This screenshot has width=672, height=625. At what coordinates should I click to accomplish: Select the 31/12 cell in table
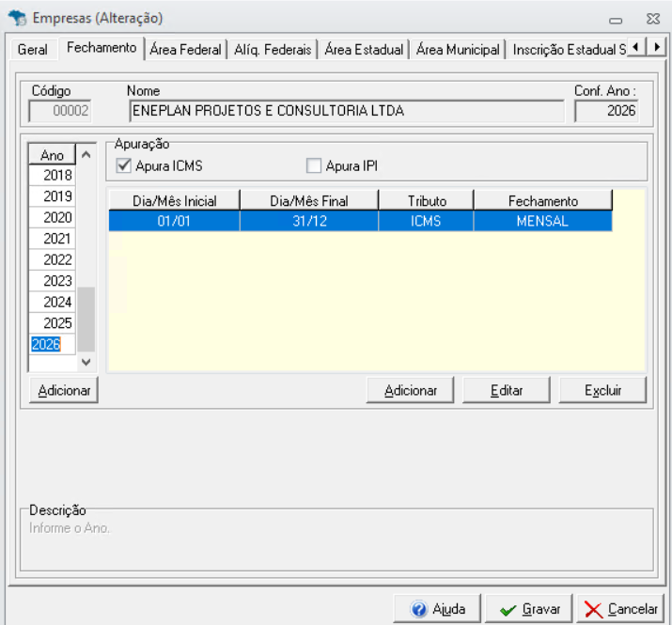pyautogui.click(x=309, y=221)
